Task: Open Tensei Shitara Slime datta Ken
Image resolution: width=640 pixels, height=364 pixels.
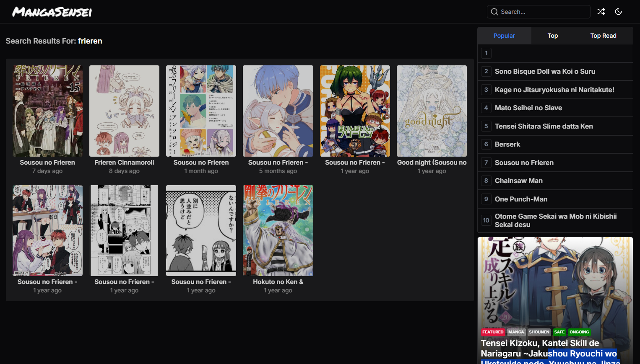Action: pos(544,126)
